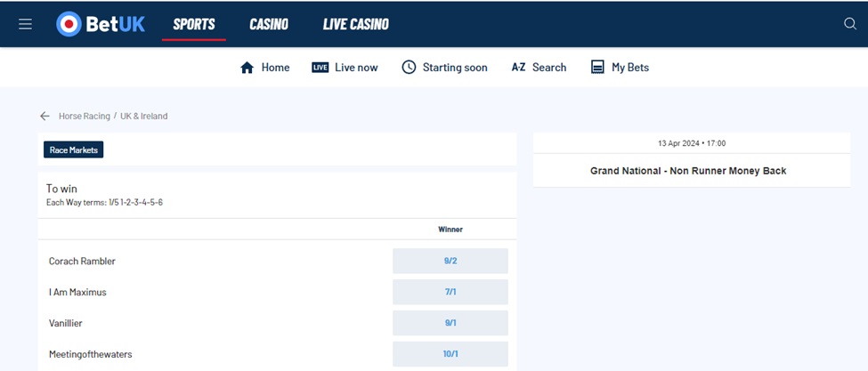
Task: Click the Grand National race title
Action: click(x=688, y=171)
